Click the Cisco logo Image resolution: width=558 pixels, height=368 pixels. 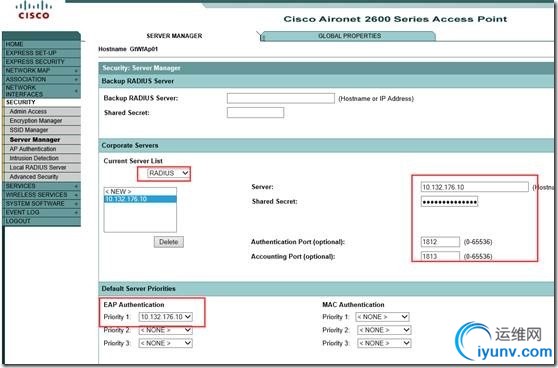tap(34, 10)
